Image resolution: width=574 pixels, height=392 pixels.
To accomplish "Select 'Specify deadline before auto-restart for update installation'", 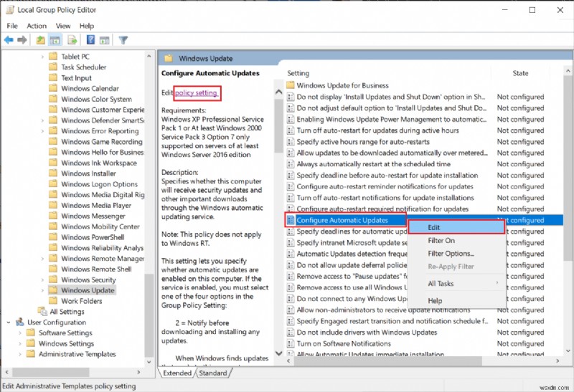I will (387, 175).
